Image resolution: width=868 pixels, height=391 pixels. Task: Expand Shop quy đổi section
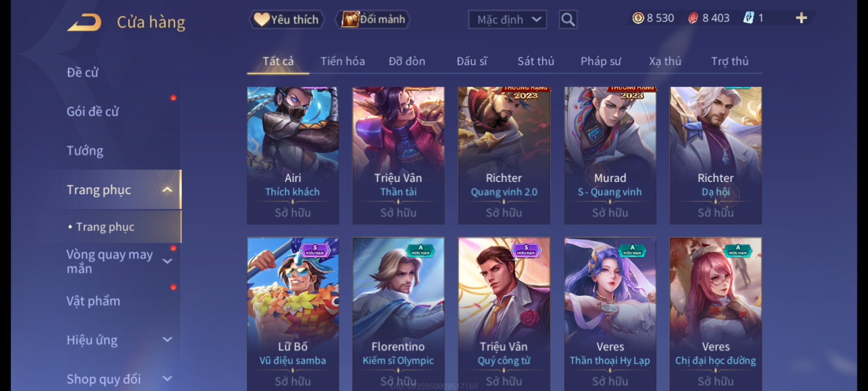pos(167,379)
